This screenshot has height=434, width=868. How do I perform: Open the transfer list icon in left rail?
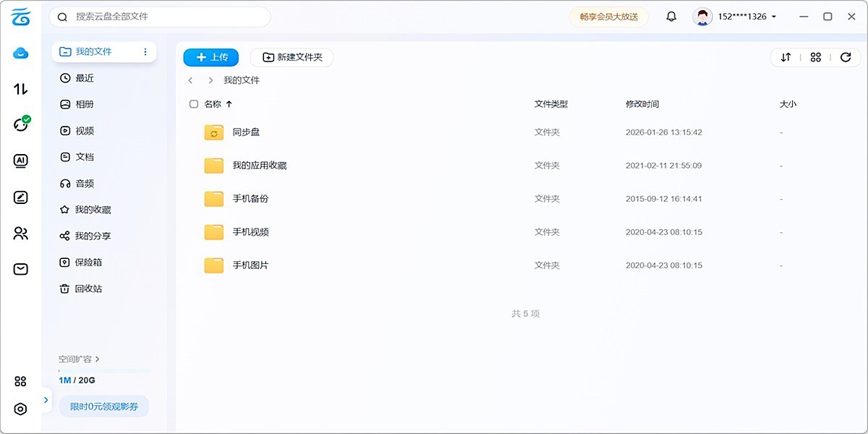click(x=20, y=88)
